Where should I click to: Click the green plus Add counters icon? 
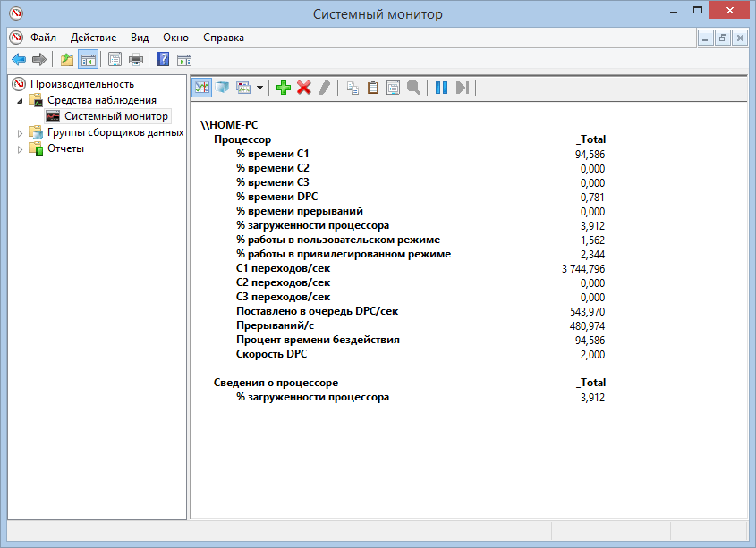tap(284, 88)
